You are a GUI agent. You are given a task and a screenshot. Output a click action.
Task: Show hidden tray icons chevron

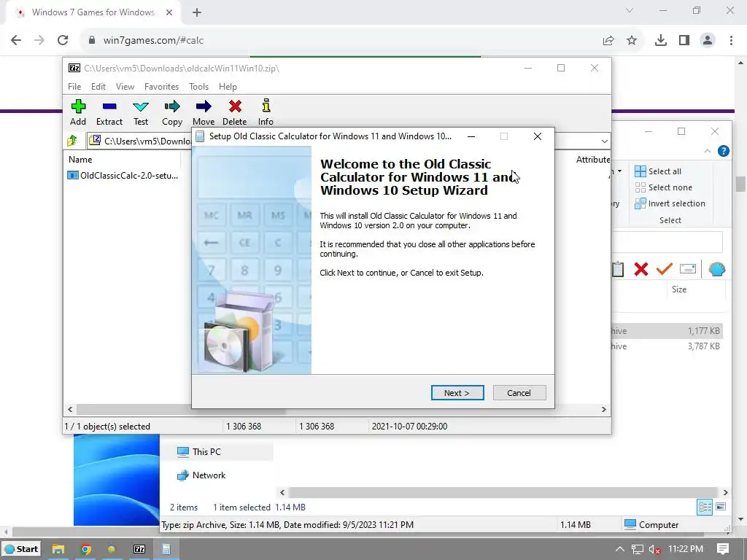point(619,549)
